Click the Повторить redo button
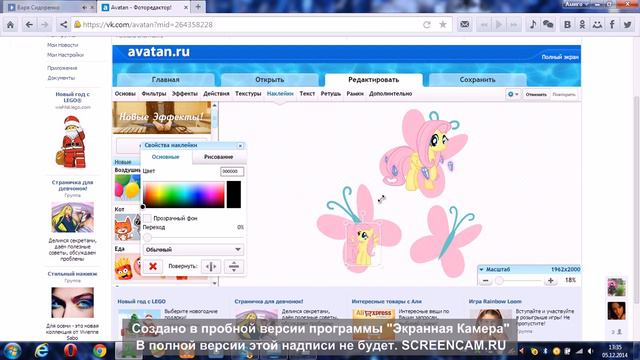The height and width of the screenshot is (360, 640). (564, 94)
